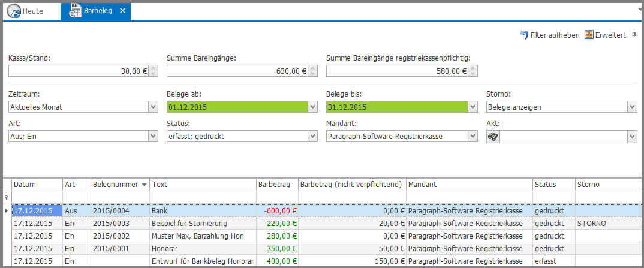Click text 'Bank' in table

160,210
